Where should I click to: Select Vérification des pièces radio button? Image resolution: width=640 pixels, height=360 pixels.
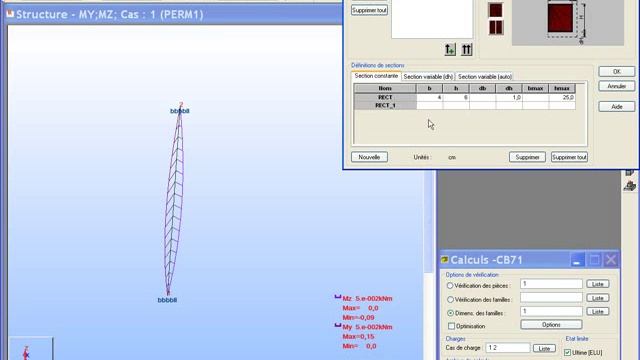pyautogui.click(x=450, y=286)
